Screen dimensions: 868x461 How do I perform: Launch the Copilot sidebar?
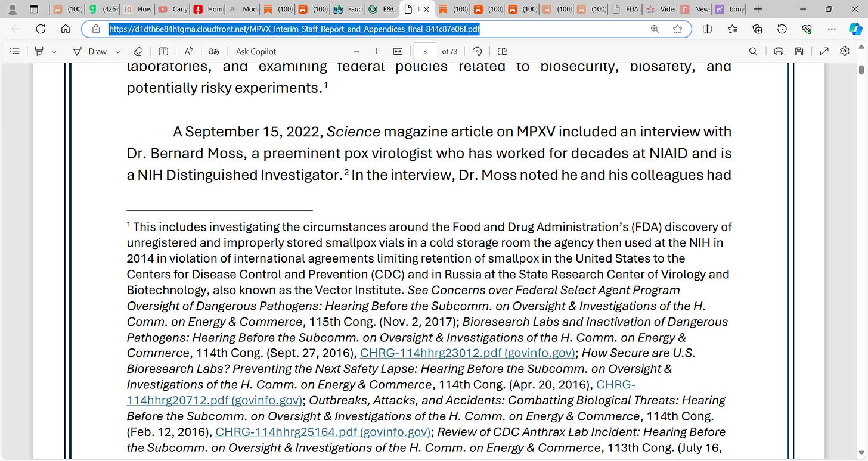(855, 29)
